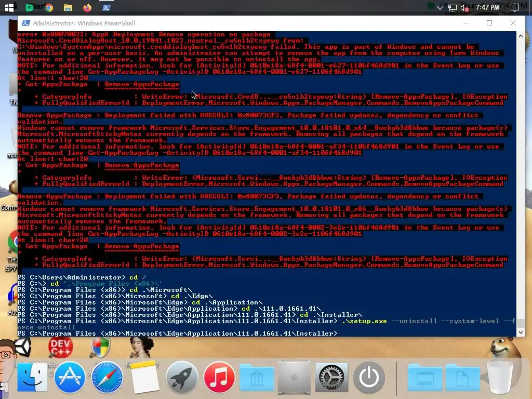Select the portrait painting desktop icon
The height and width of the screenshot is (399, 532).
point(142,348)
